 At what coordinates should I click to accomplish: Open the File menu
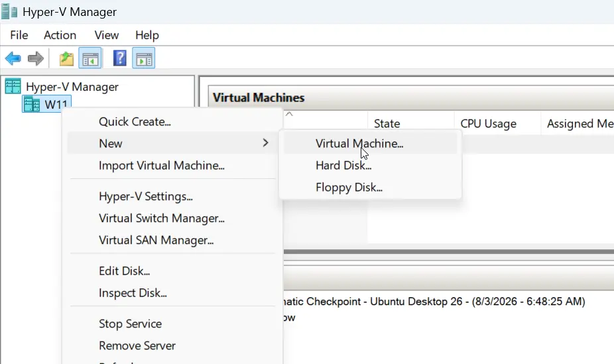(19, 35)
